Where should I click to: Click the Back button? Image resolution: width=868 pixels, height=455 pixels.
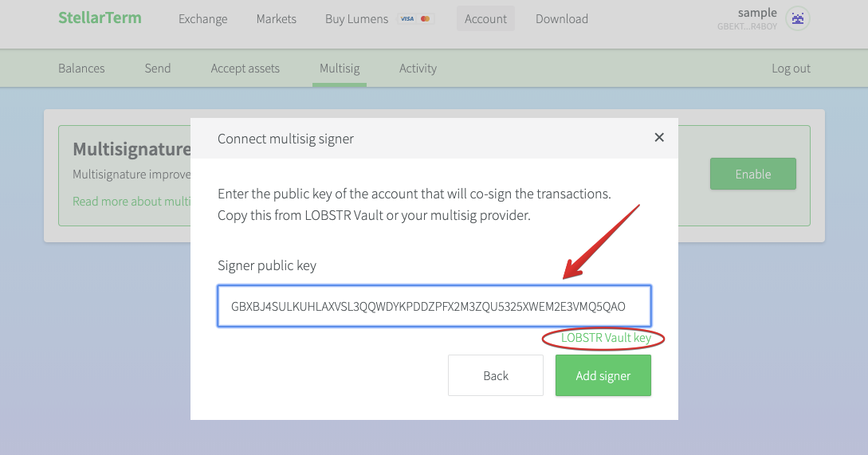click(x=496, y=375)
